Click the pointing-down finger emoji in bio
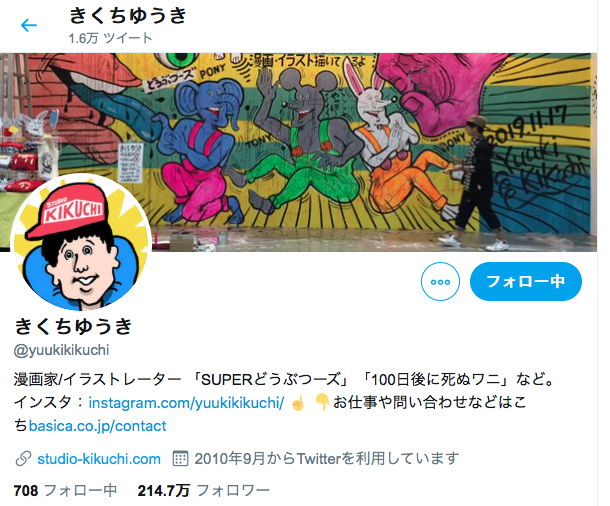Viewport: 610px width, 506px height. [x=322, y=403]
